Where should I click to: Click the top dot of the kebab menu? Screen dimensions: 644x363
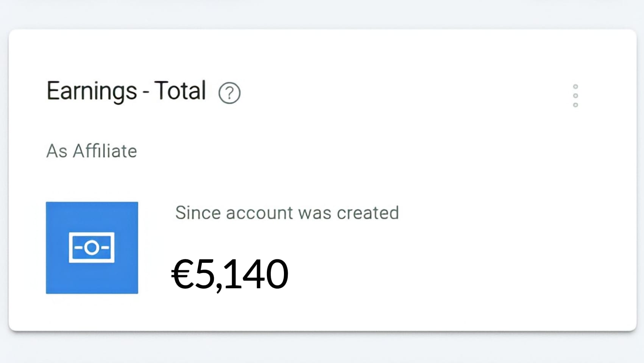(575, 87)
